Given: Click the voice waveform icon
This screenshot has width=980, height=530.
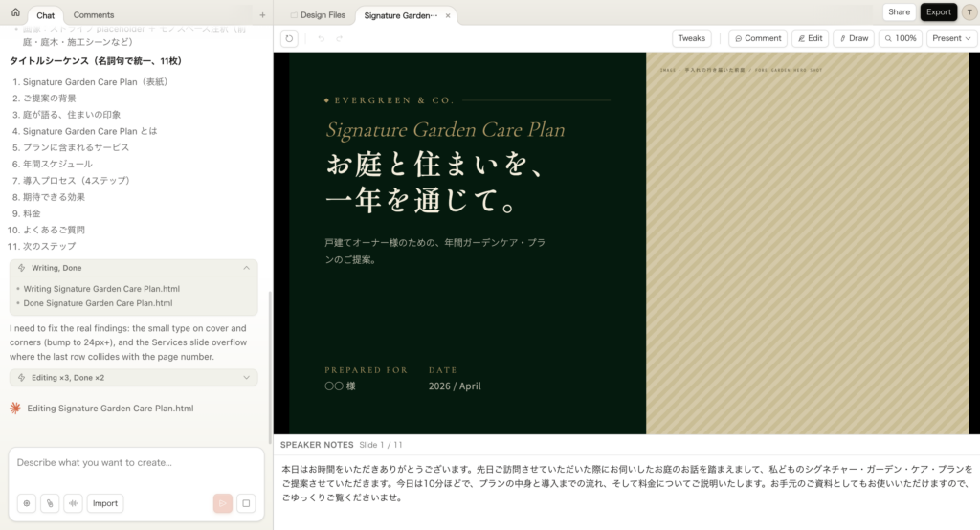Looking at the screenshot, I should (x=72, y=503).
